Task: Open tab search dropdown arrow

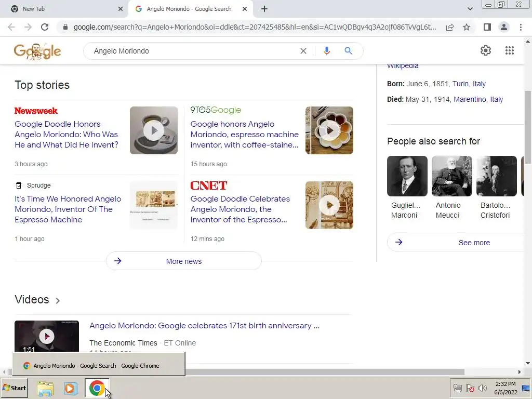Action: 470,9
